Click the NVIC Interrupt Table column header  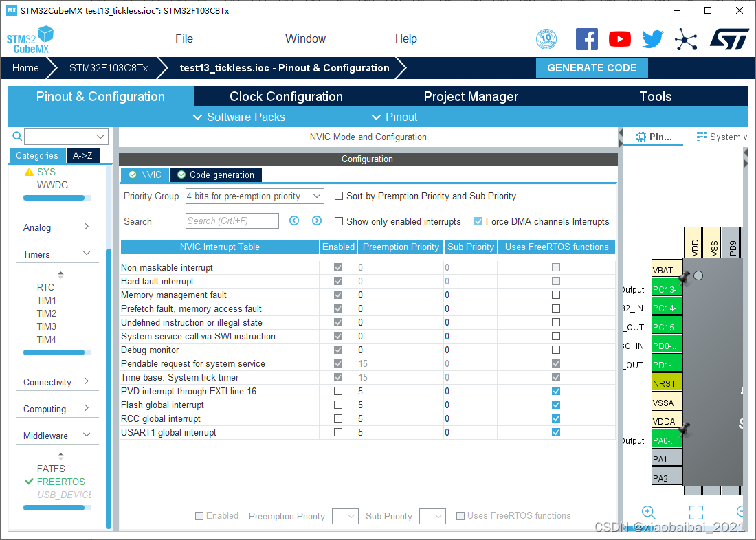pos(220,247)
